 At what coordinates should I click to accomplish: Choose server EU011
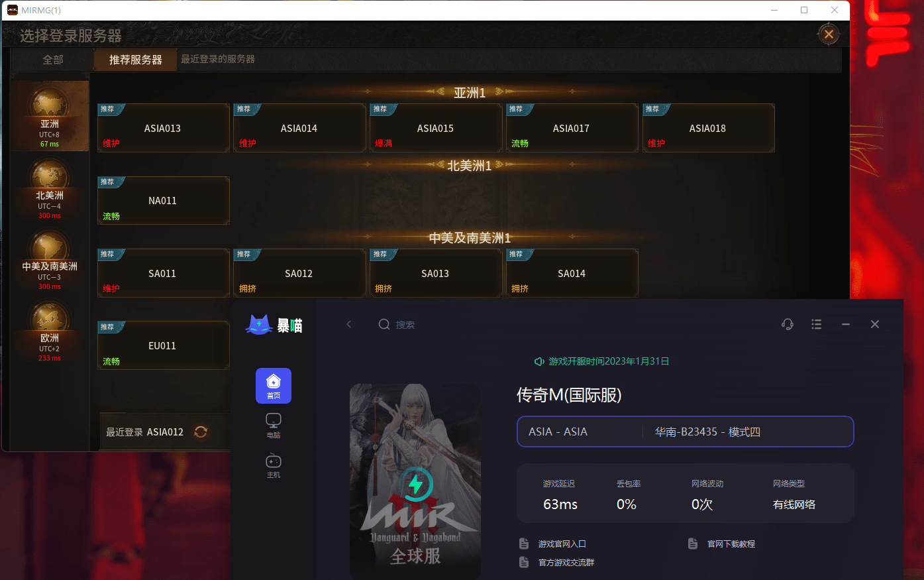(164, 345)
